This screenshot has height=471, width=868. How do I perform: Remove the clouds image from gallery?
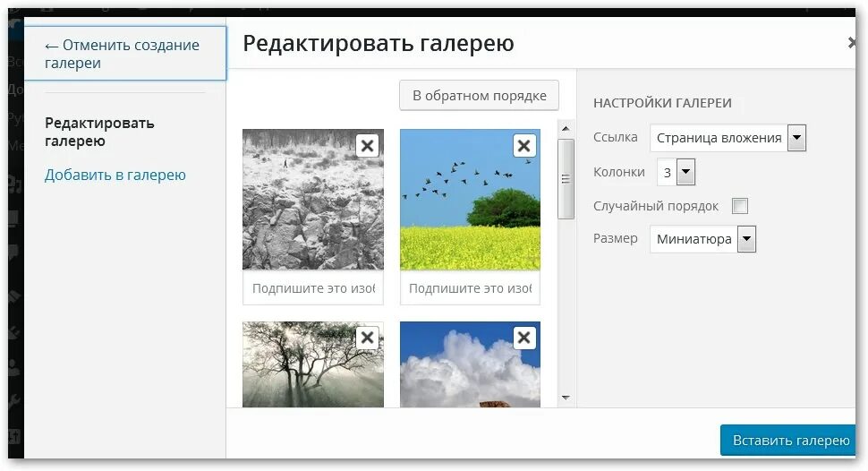click(x=524, y=338)
